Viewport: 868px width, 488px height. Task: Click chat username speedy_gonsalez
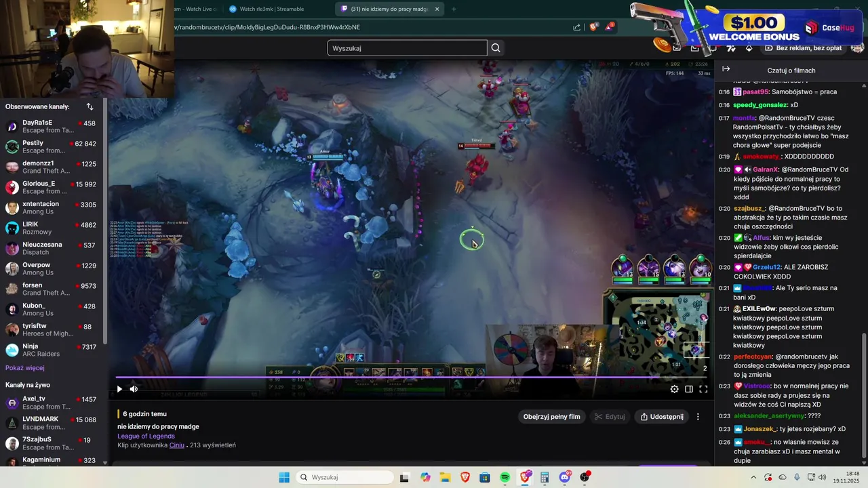pyautogui.click(x=760, y=105)
